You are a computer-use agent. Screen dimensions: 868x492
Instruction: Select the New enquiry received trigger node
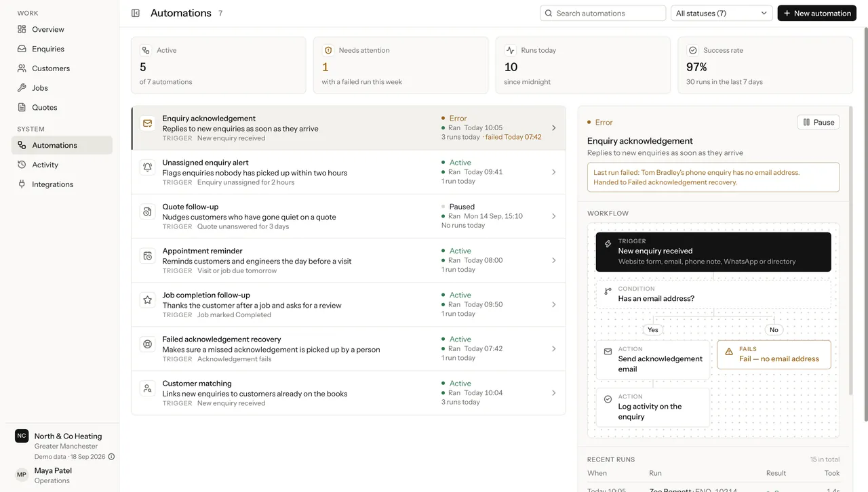(x=713, y=252)
